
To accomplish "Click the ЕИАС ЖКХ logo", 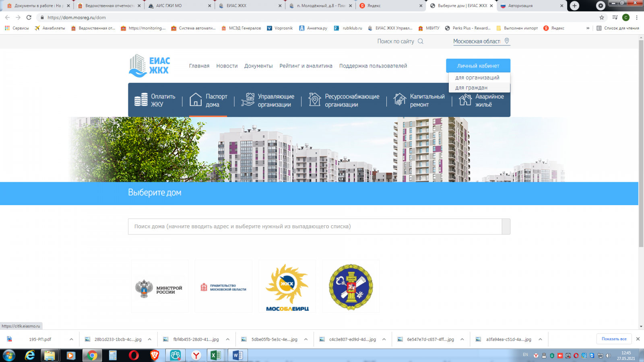I will (x=149, y=66).
